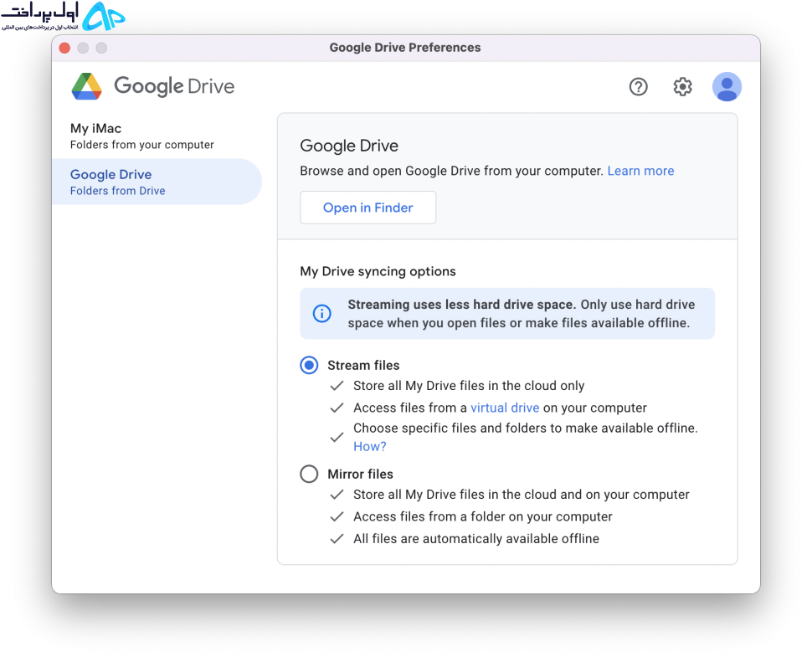
Task: Click the 'Stream files' label text
Action: click(363, 366)
